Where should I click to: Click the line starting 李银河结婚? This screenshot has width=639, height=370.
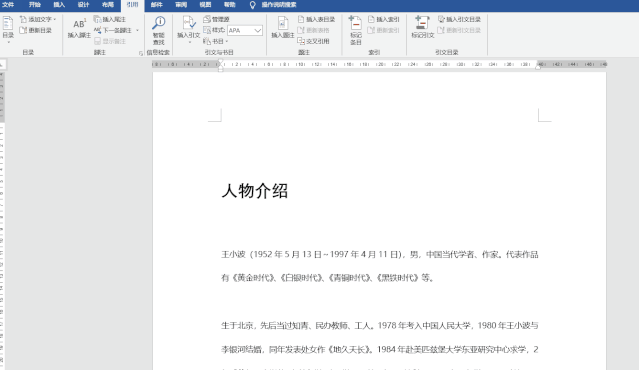[x=380, y=349]
